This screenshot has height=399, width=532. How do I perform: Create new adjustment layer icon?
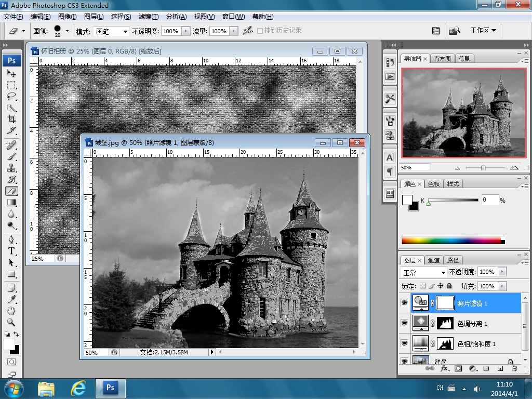pyautogui.click(x=473, y=368)
